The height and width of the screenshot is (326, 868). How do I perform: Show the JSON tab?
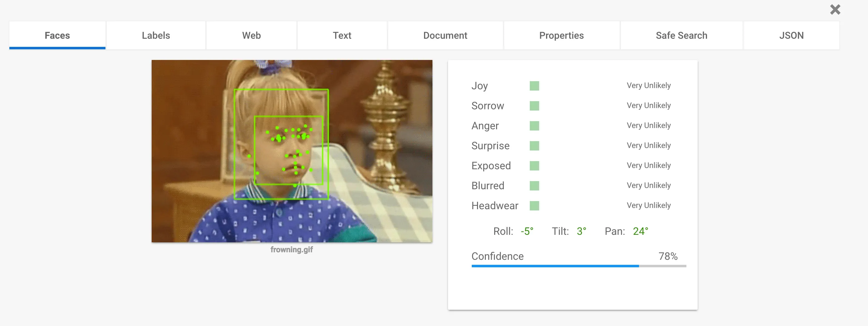point(791,35)
